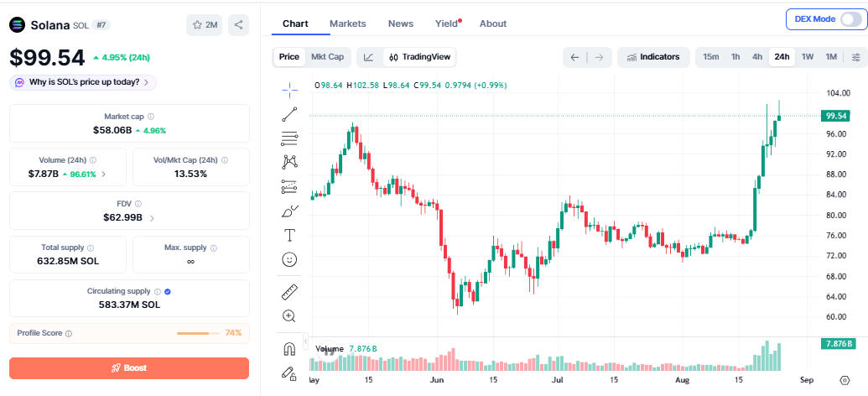Select TradingView chart mode
868x396 pixels.
coord(419,57)
